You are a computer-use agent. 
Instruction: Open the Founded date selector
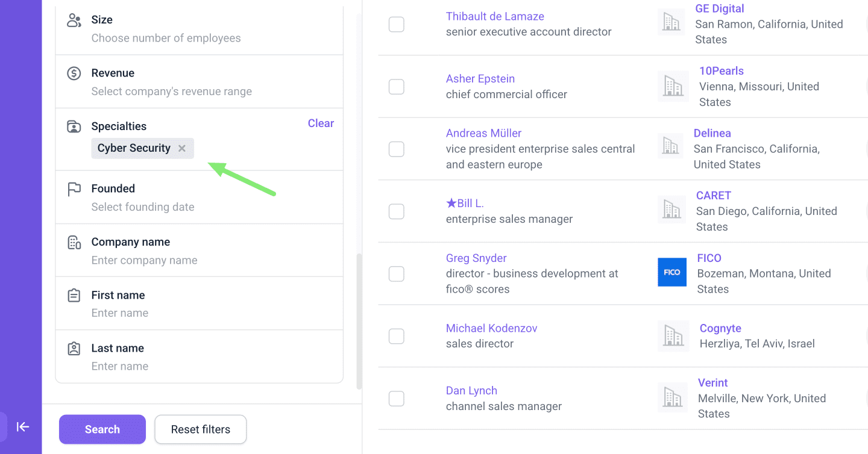[x=143, y=207]
